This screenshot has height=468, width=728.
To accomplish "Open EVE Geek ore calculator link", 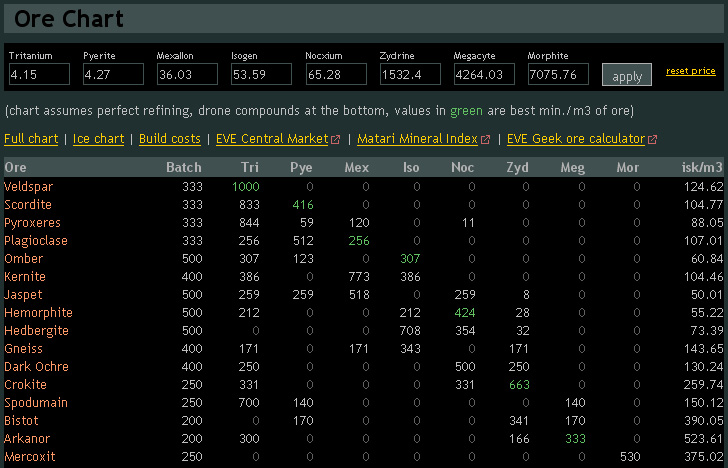I will click(576, 139).
